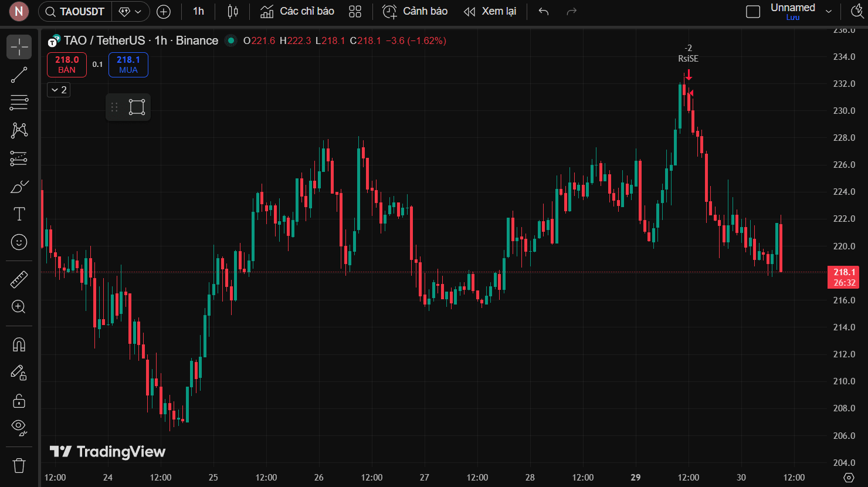Image resolution: width=868 pixels, height=487 pixels.
Task: Click the 218.0 BÁN sell button
Action: [x=67, y=65]
